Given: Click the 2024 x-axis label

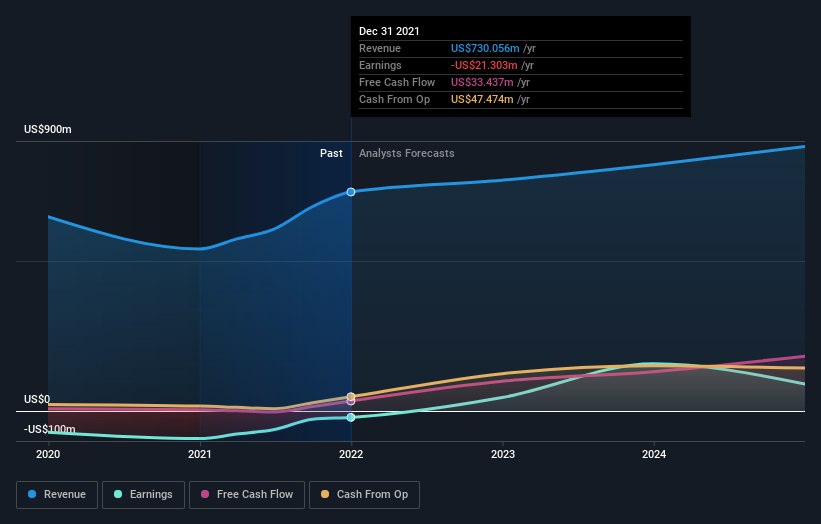Looking at the screenshot, I should (654, 454).
